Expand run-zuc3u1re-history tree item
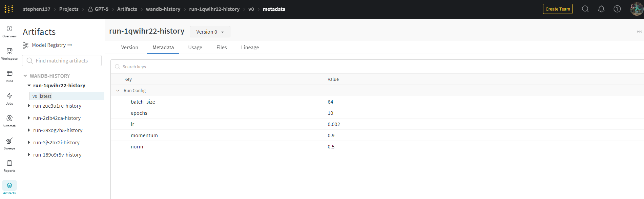 [29, 106]
